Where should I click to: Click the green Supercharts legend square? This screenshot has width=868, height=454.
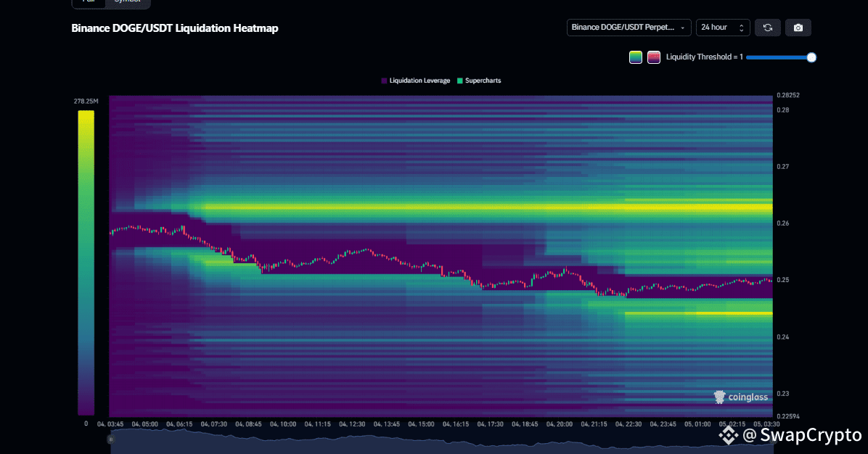point(459,81)
